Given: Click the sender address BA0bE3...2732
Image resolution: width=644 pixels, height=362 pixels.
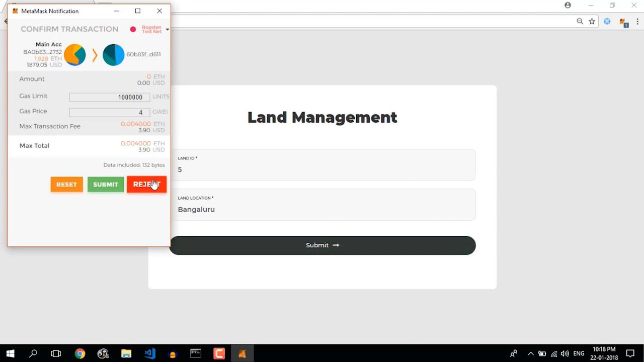Looking at the screenshot, I should click(x=42, y=52).
